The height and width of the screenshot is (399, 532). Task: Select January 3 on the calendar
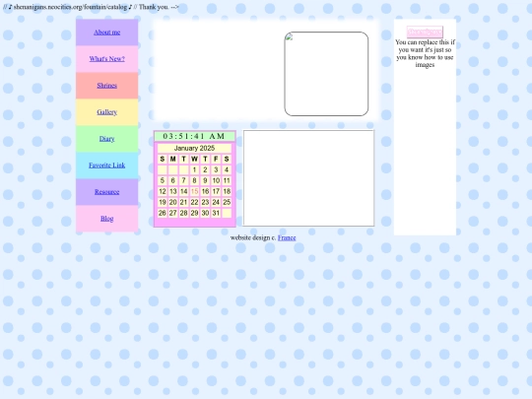pos(216,169)
